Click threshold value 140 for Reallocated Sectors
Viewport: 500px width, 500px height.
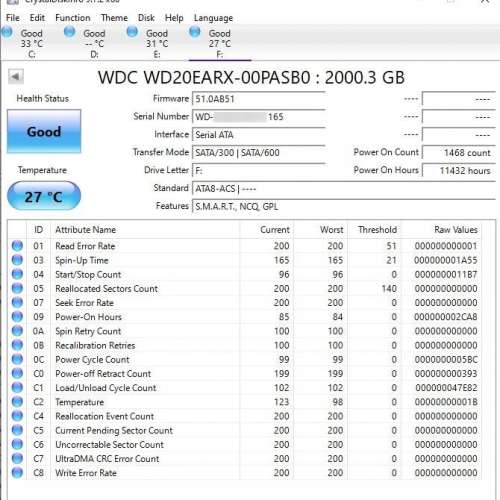point(389,289)
